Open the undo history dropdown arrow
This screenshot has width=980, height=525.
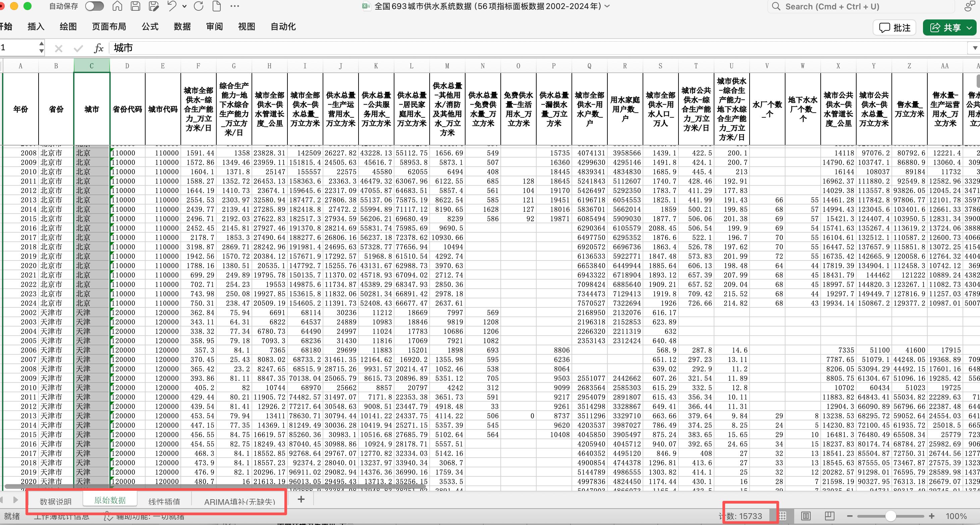pyautogui.click(x=184, y=6)
